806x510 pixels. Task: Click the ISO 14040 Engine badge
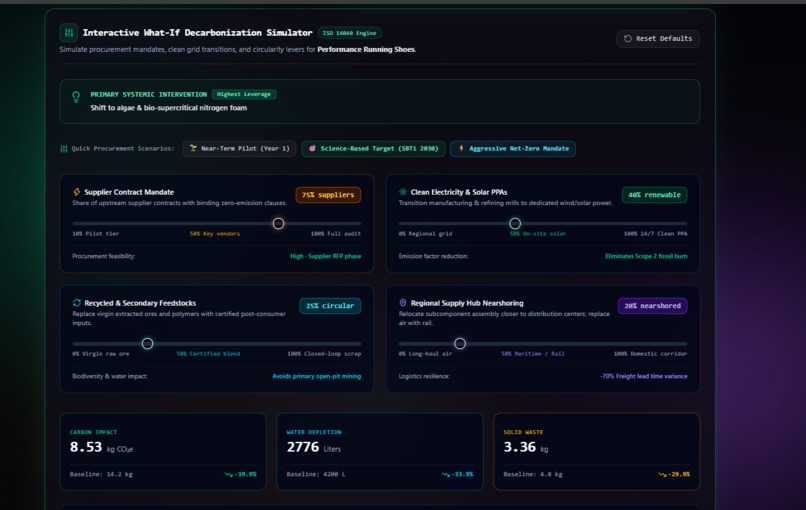350,33
